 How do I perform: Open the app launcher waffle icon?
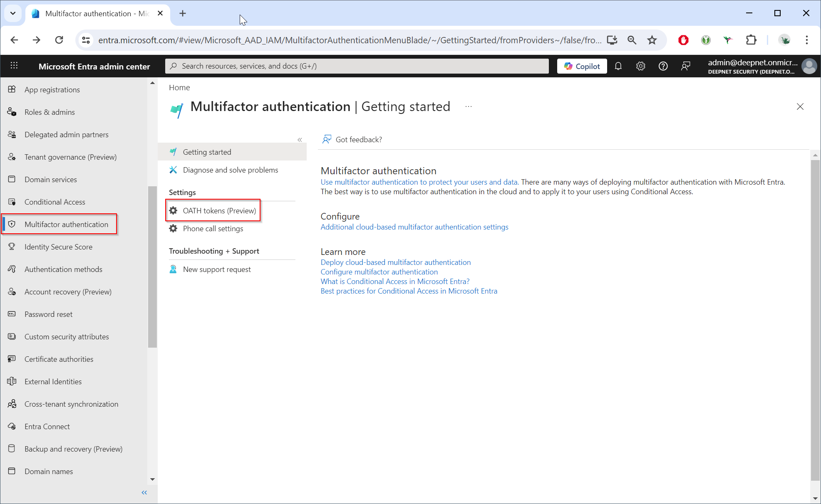[14, 66]
